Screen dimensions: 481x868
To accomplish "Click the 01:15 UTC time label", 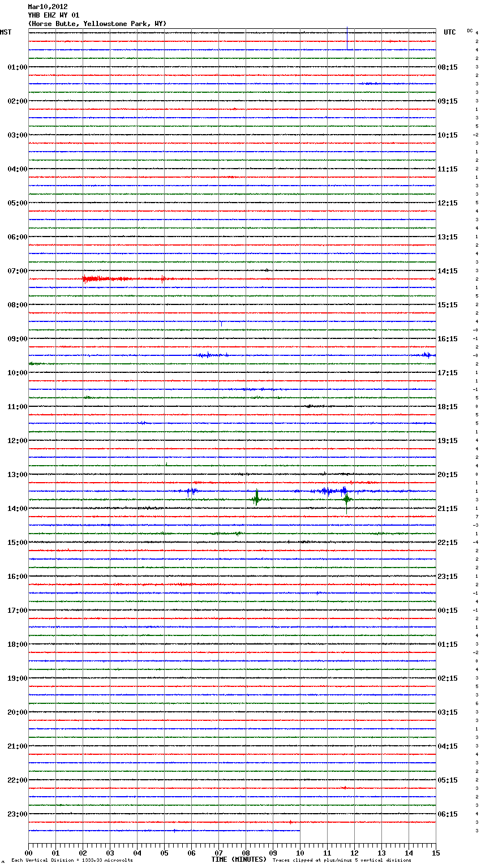I will tap(448, 644).
